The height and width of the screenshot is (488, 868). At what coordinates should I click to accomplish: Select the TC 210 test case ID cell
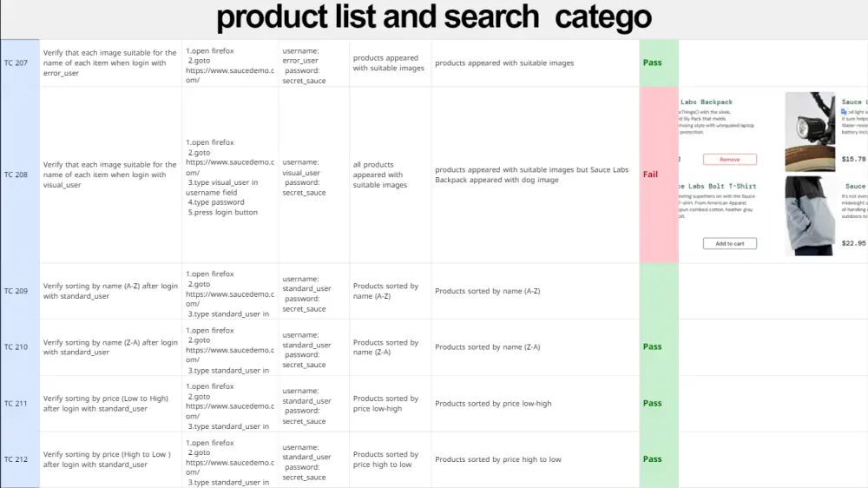tap(16, 347)
